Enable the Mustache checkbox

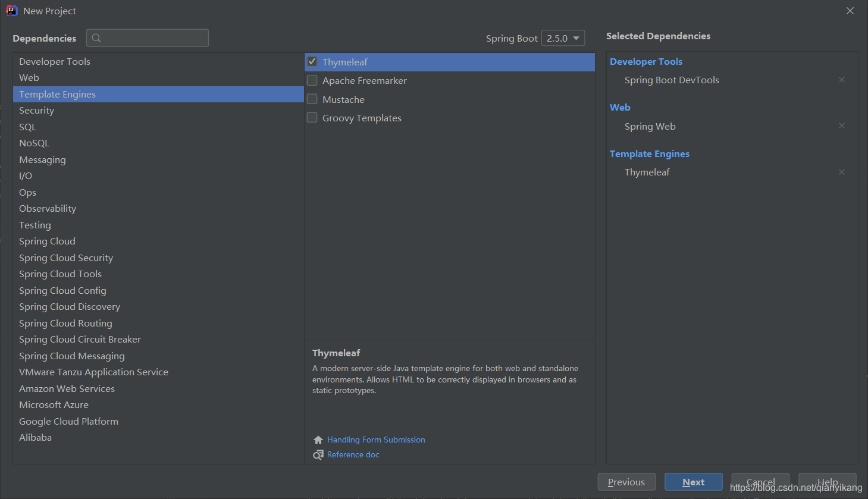coord(312,99)
